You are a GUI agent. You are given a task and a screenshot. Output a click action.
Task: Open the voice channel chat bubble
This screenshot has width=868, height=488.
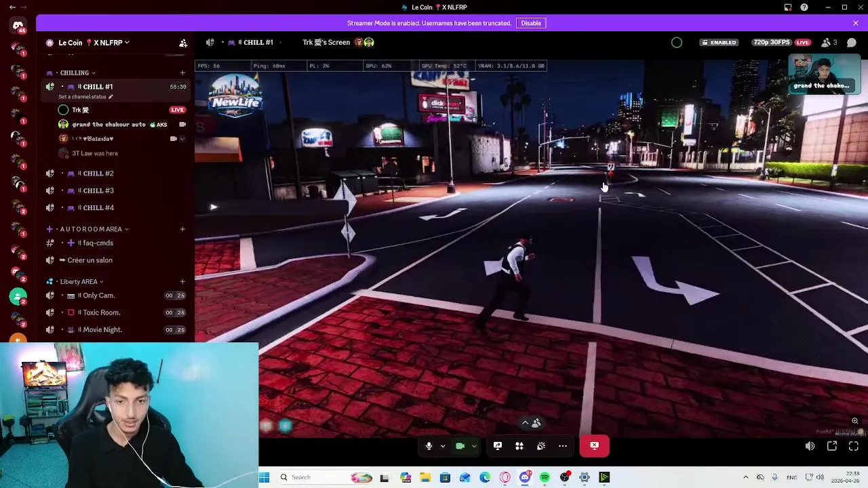point(852,43)
